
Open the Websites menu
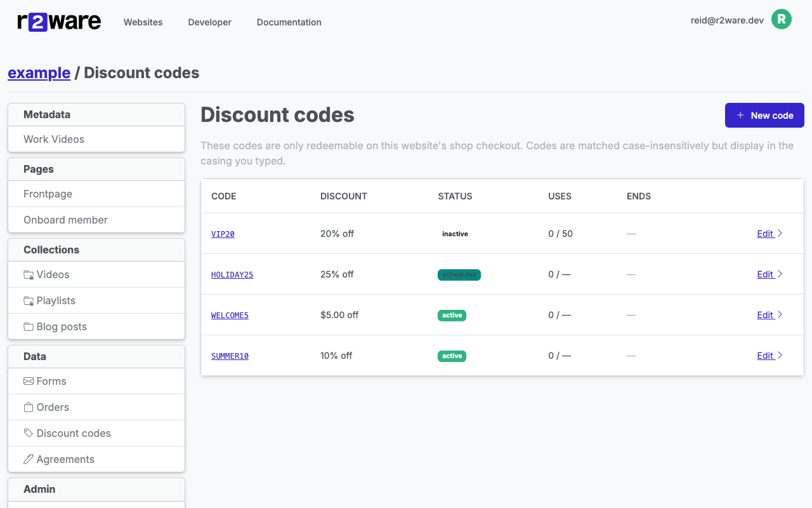tap(143, 22)
